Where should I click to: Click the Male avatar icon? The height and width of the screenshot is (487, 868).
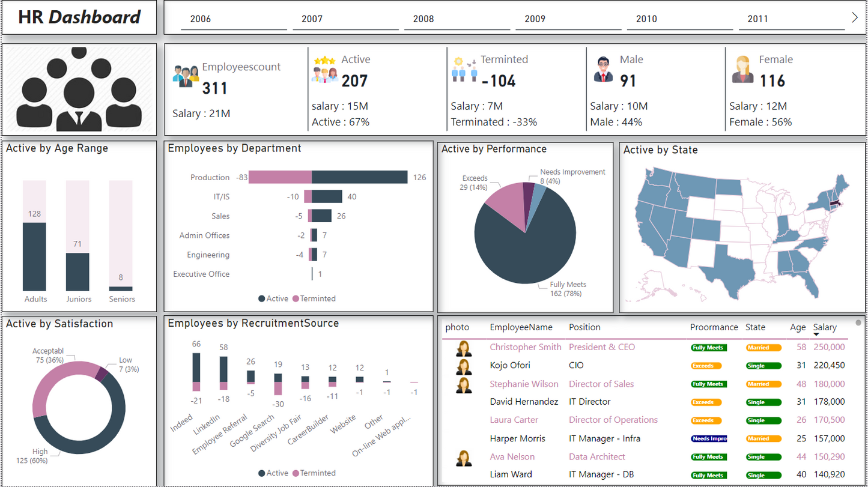[x=603, y=69]
